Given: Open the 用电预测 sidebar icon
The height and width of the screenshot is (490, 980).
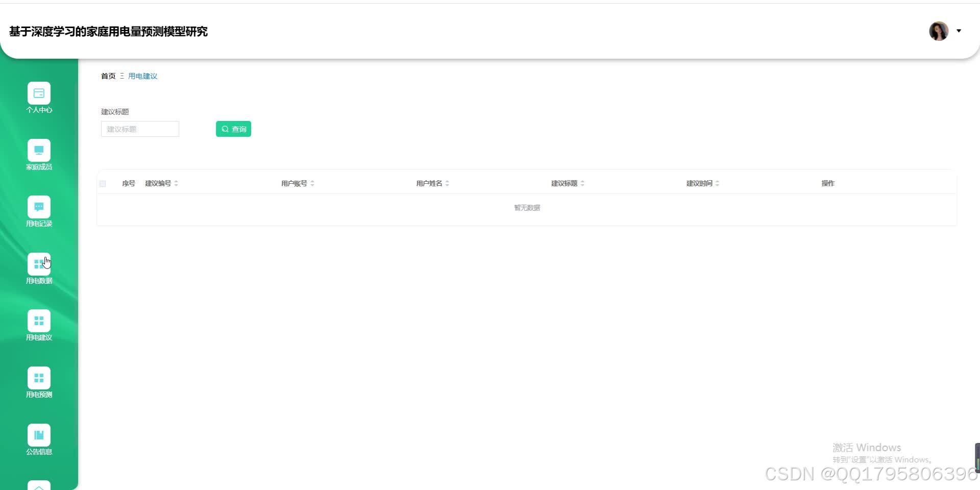Looking at the screenshot, I should (x=39, y=378).
